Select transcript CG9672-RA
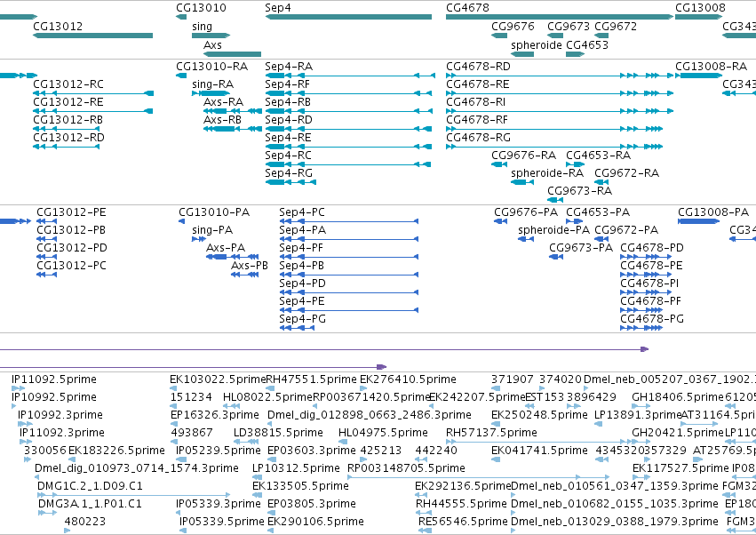The width and height of the screenshot is (756, 535). 626,172
